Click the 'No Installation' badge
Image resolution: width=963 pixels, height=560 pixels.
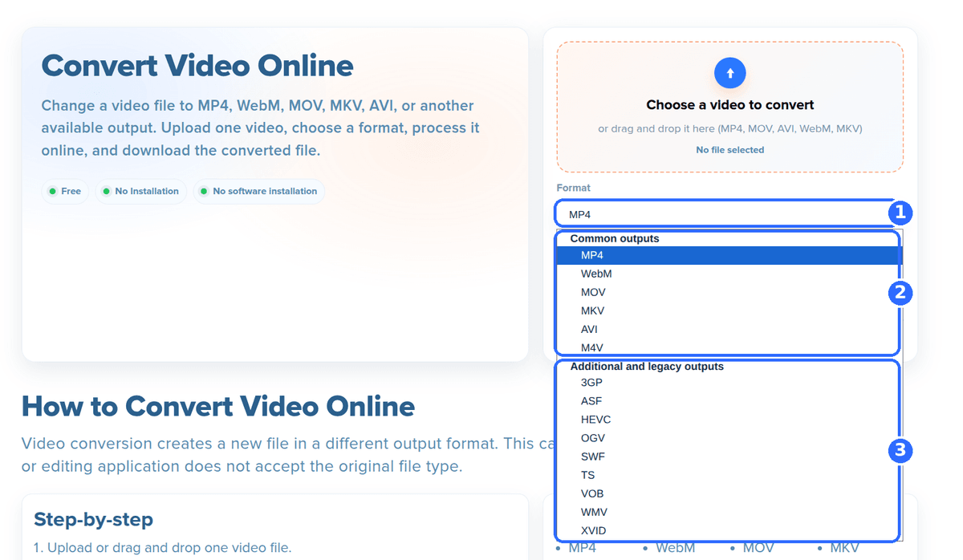tap(140, 191)
